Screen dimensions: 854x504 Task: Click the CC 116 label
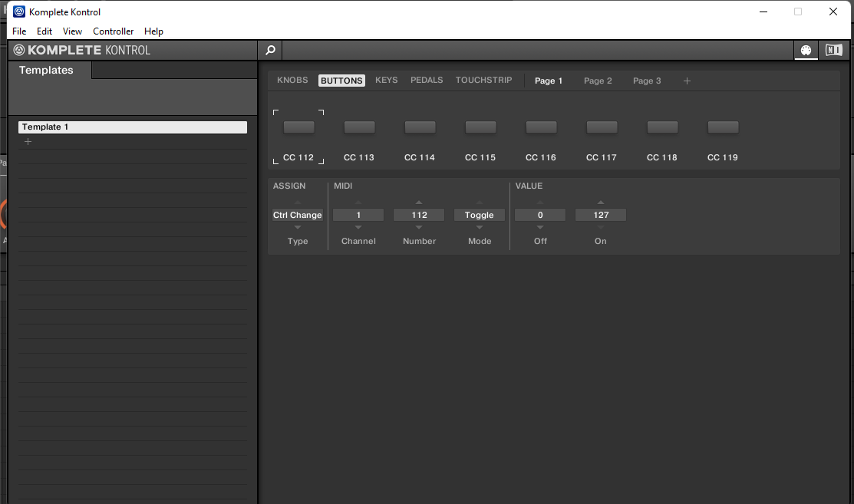(541, 157)
